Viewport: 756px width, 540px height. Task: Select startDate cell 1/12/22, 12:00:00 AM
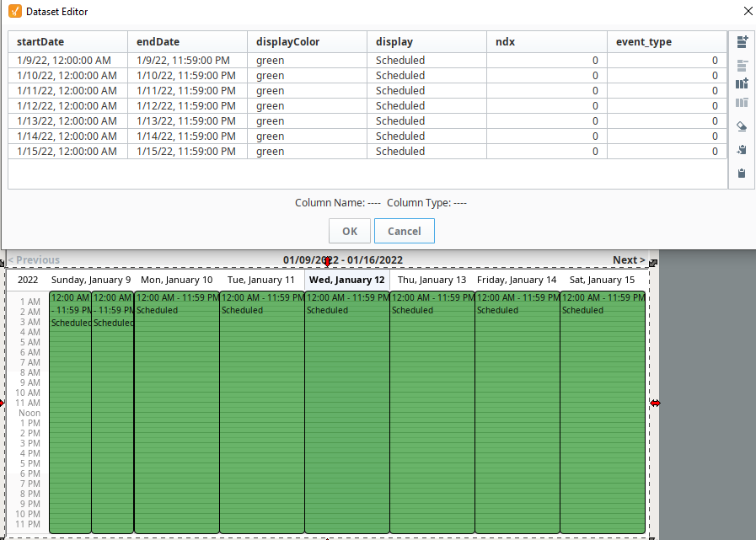point(68,106)
